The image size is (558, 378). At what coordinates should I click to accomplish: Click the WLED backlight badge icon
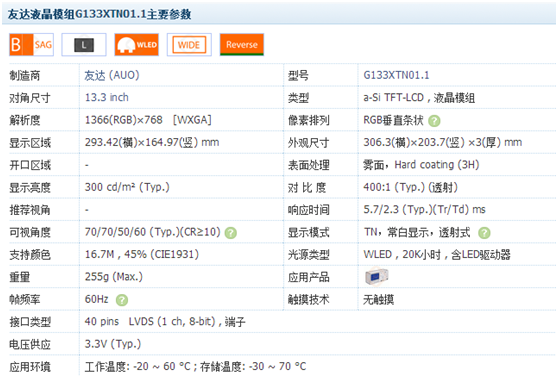tap(136, 44)
